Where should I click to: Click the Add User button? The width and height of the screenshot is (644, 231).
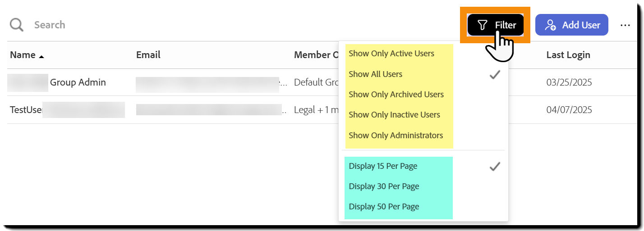(x=572, y=25)
